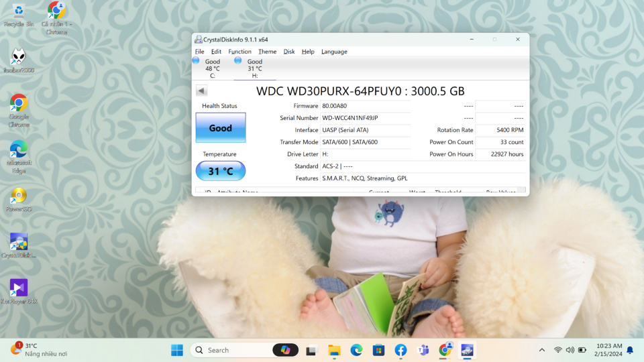The width and height of the screenshot is (644, 362).
Task: Open File Explorer from the taskbar
Action: click(334, 350)
